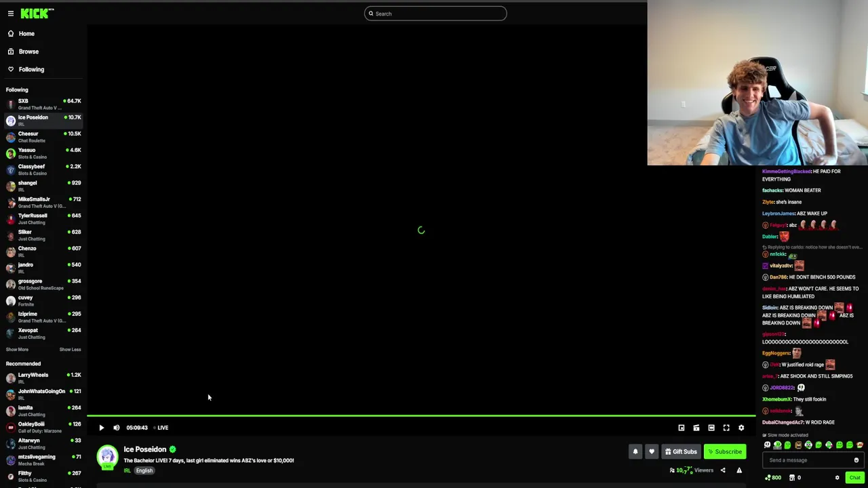Click DubaiChangedAc7 username in chat

point(783,422)
